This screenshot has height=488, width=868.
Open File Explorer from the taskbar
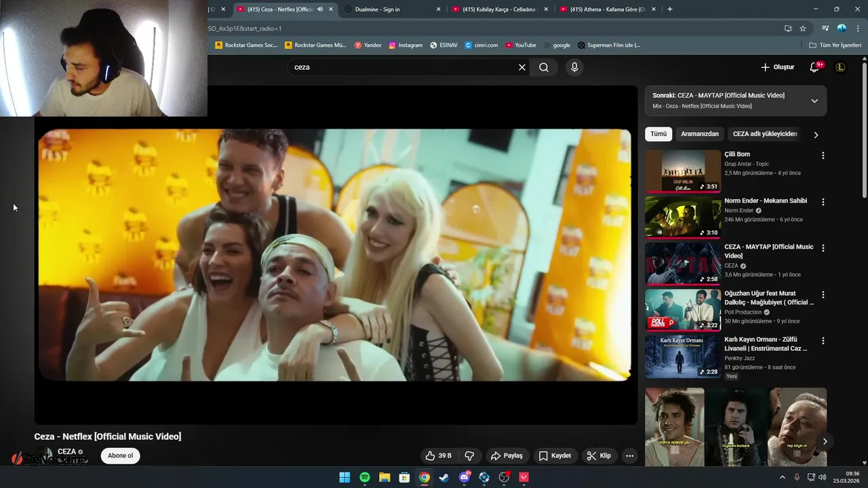click(x=384, y=477)
